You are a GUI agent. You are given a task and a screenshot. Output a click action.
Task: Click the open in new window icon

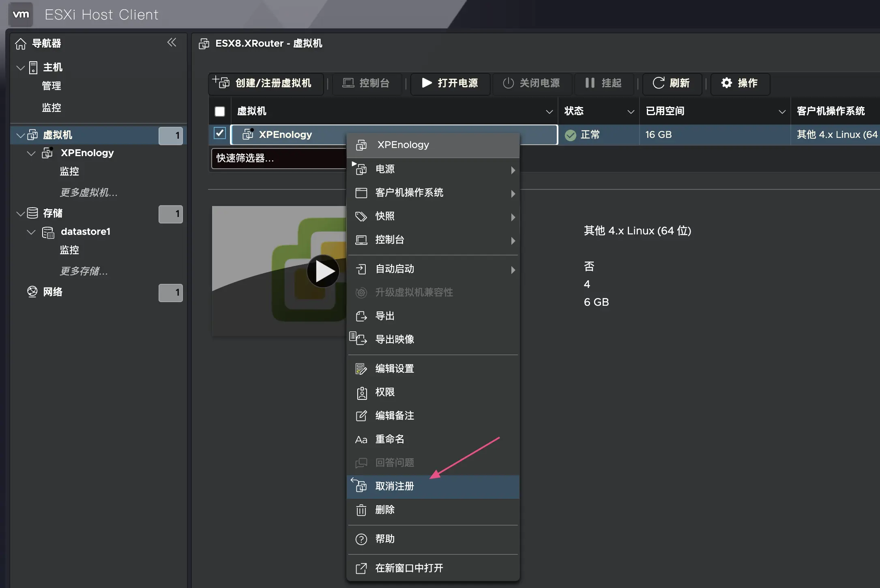pyautogui.click(x=361, y=569)
